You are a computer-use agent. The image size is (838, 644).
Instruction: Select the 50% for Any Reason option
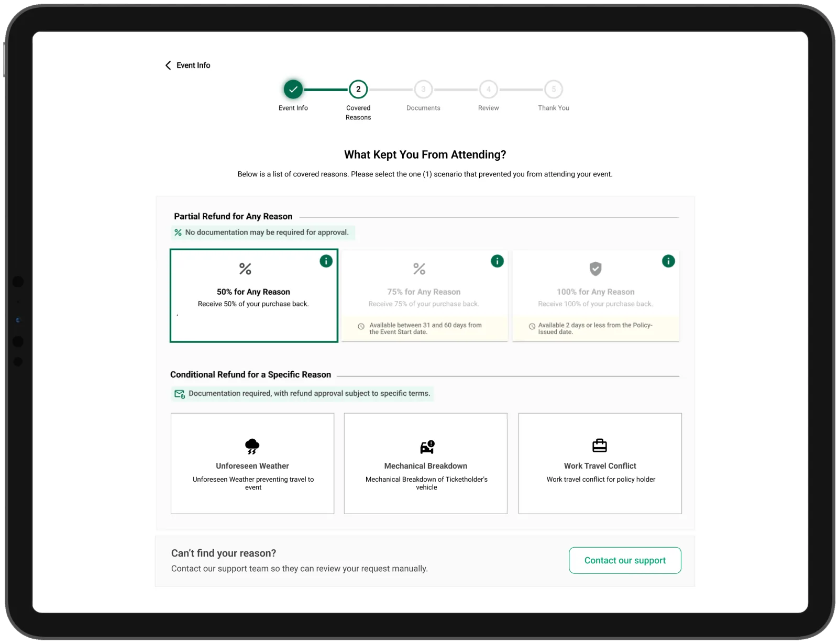[x=254, y=296]
